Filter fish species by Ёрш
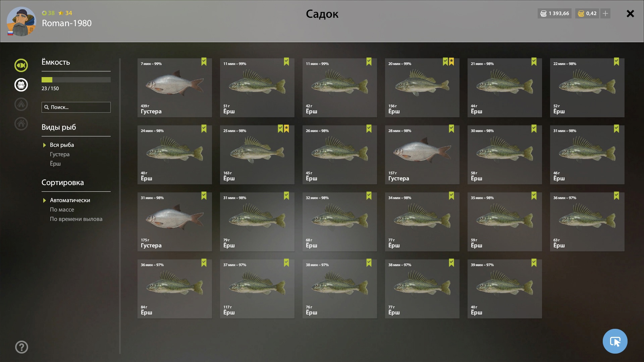The image size is (644, 362). 55,164
